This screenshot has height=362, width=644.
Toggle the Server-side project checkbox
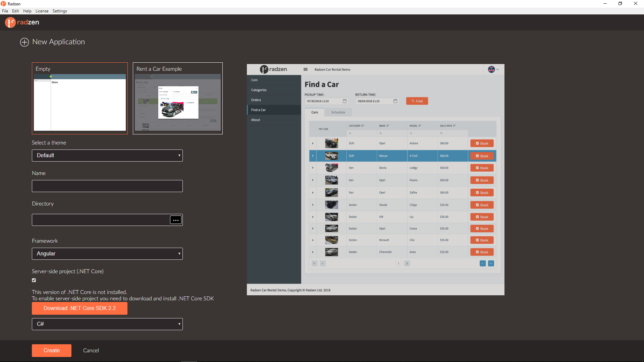click(x=34, y=280)
